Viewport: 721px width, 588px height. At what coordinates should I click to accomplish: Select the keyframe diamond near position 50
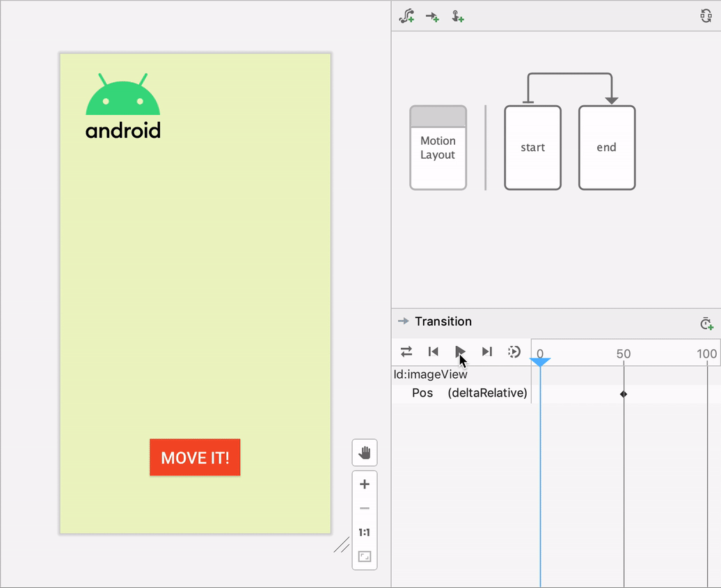[623, 393]
